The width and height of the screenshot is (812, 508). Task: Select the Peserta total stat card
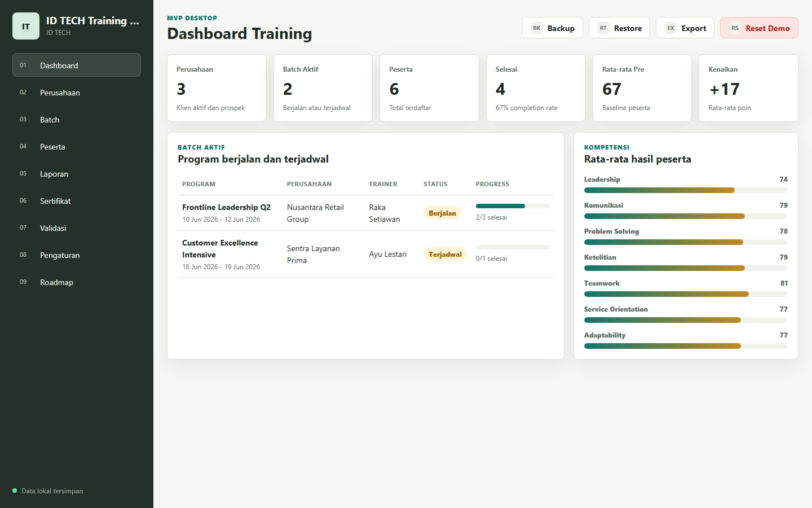[x=429, y=88]
